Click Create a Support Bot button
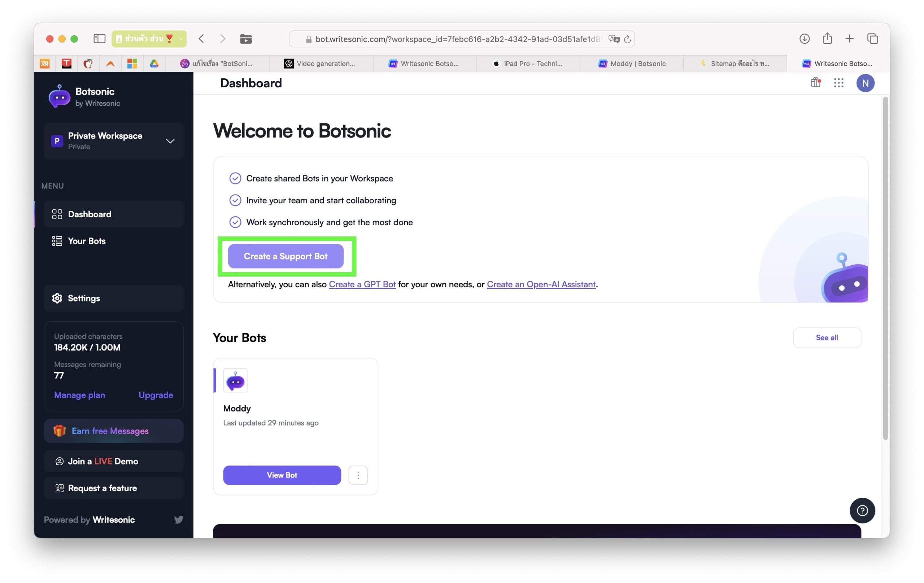Screen dimensions: 924x583 click(x=286, y=256)
